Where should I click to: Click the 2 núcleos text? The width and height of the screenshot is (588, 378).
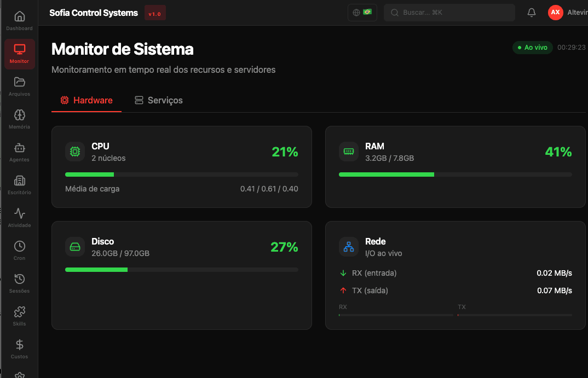(108, 158)
